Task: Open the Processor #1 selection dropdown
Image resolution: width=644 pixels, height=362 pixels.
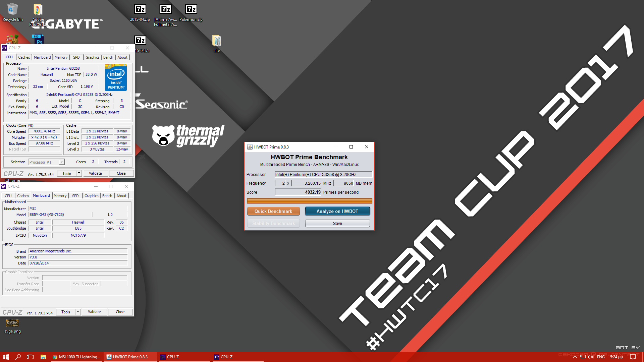Action: pos(47,162)
